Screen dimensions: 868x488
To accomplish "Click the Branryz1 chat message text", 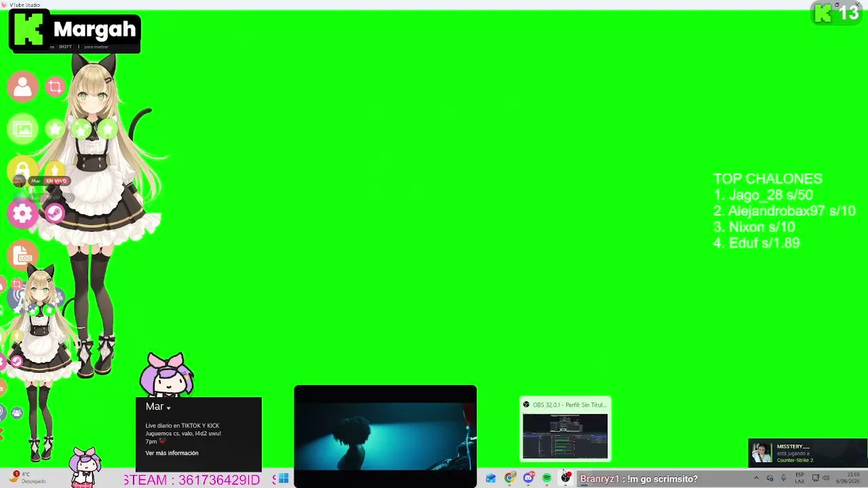I will click(639, 479).
